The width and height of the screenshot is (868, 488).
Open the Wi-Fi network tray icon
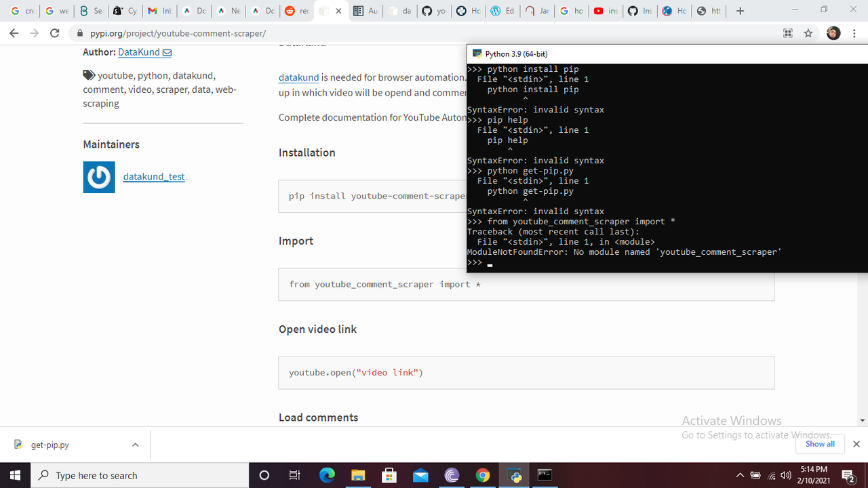pyautogui.click(x=772, y=475)
